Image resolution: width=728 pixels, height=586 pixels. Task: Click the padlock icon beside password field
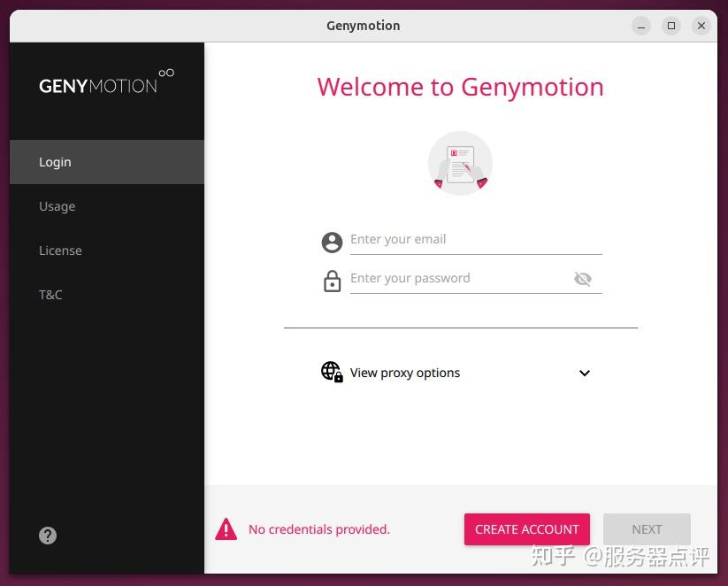(x=332, y=279)
